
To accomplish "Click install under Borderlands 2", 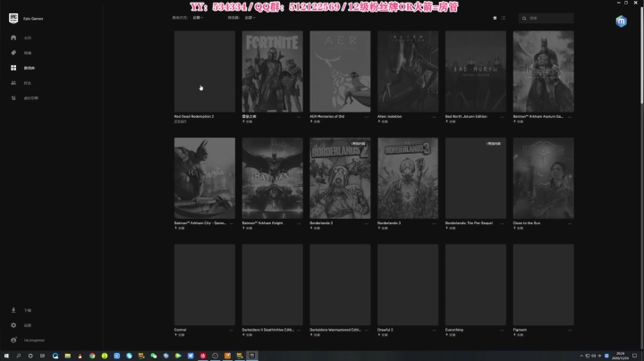I will tap(315, 228).
